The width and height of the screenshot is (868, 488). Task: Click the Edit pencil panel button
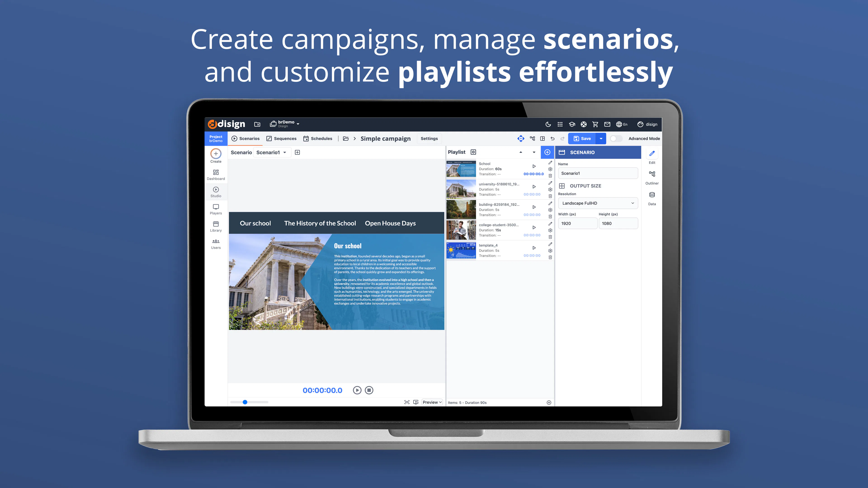pos(652,157)
